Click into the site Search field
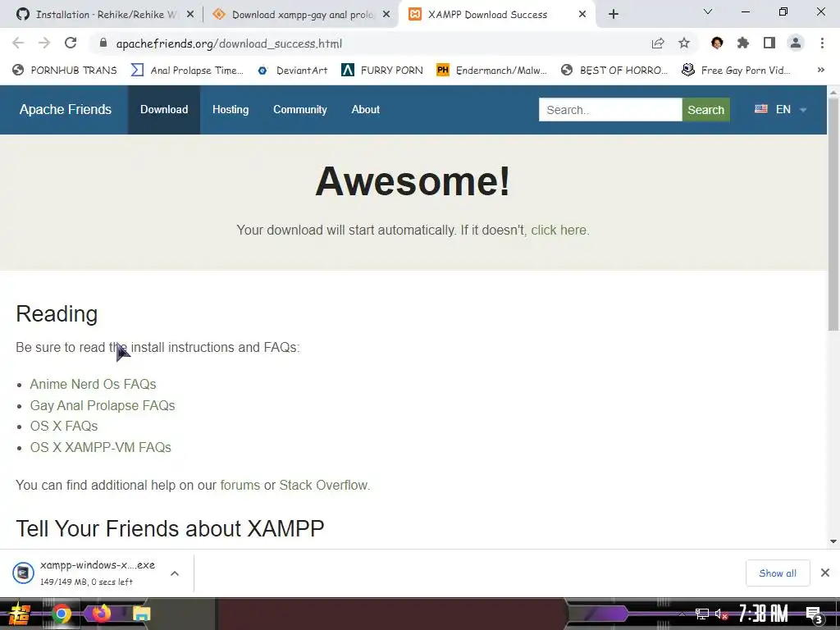The height and width of the screenshot is (630, 840). [610, 110]
